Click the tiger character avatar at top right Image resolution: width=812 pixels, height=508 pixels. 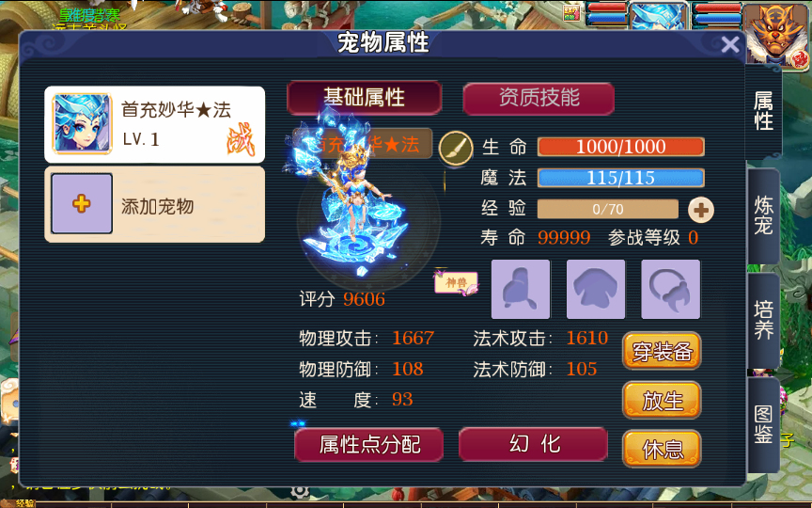775,35
